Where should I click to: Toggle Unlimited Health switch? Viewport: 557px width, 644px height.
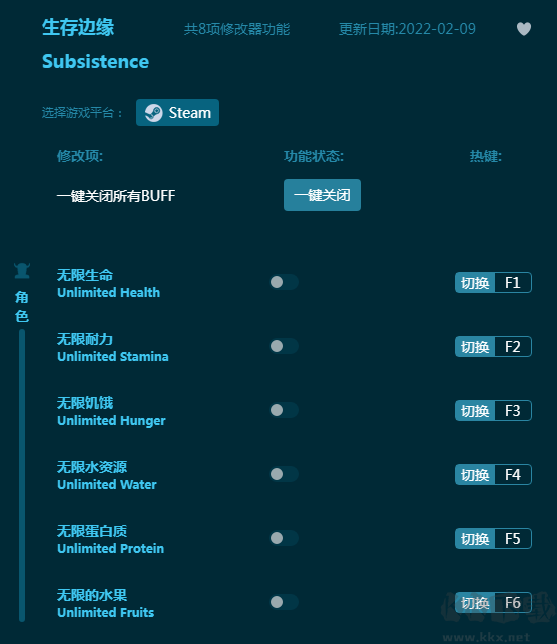coord(284,282)
